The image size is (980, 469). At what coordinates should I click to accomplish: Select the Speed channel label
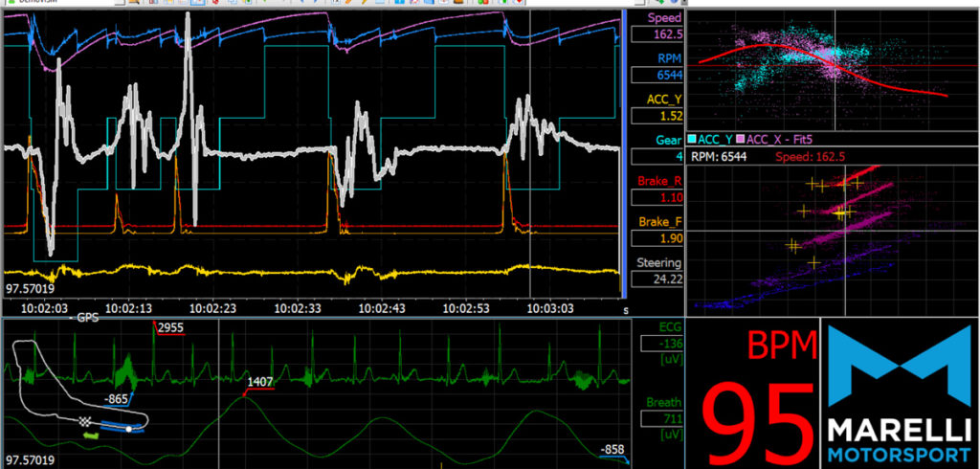click(664, 18)
